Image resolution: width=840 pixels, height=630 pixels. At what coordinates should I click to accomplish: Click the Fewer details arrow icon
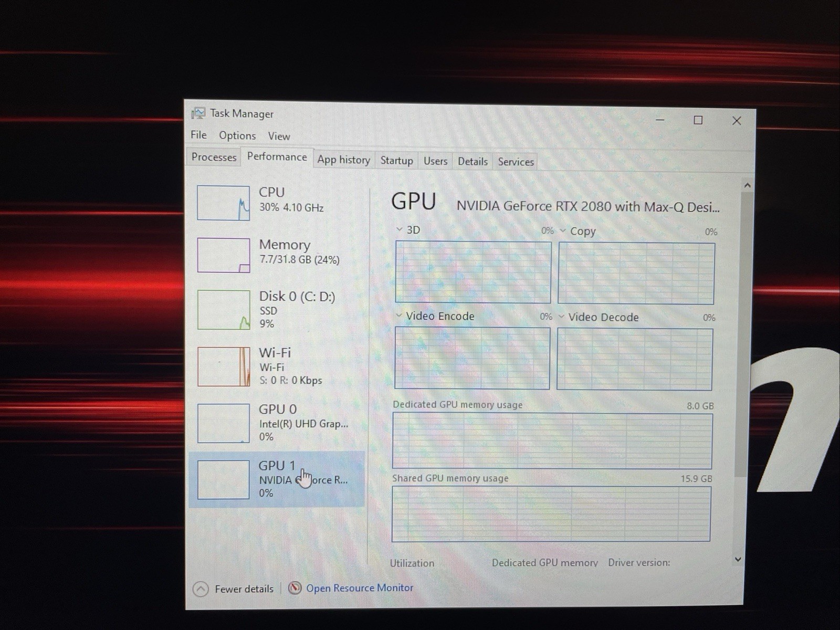(x=201, y=589)
